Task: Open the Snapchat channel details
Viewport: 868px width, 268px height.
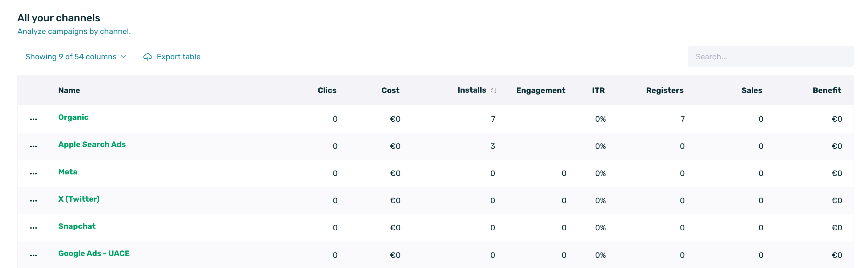Action: pos(77,226)
